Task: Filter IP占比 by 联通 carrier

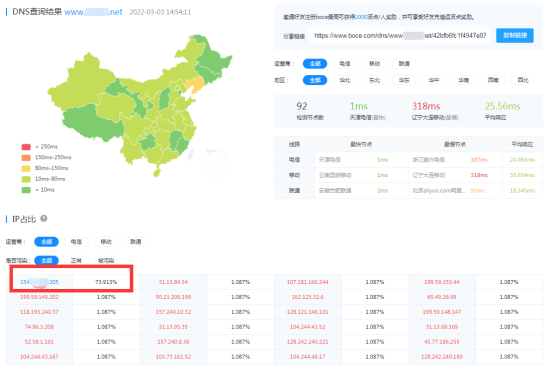Action: coord(135,242)
